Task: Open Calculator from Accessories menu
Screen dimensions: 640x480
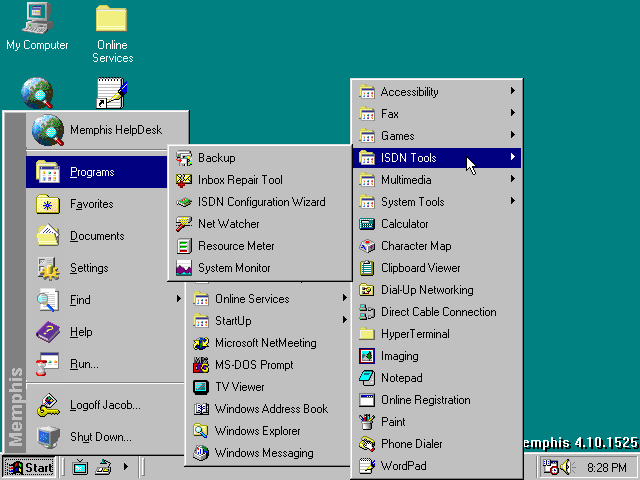Action: (x=437, y=224)
